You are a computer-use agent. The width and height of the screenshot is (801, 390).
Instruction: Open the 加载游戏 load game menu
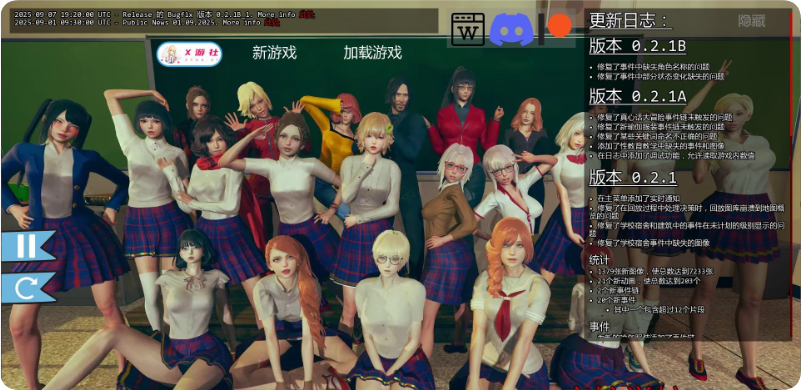coord(372,53)
